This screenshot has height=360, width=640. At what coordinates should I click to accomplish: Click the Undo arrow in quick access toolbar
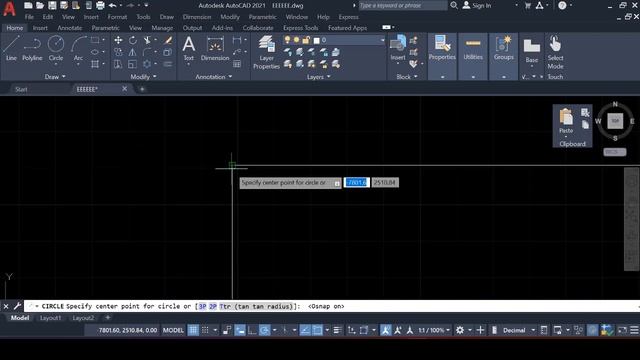[113, 6]
